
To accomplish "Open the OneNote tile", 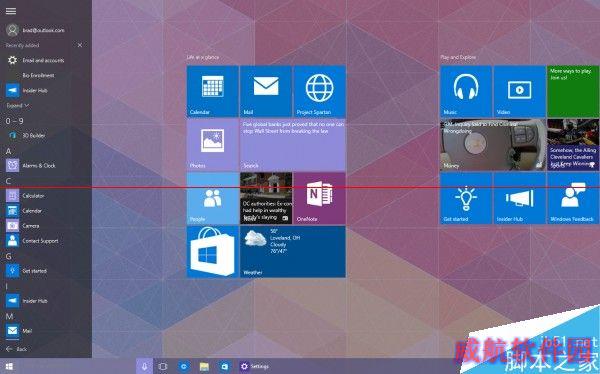I will point(320,198).
